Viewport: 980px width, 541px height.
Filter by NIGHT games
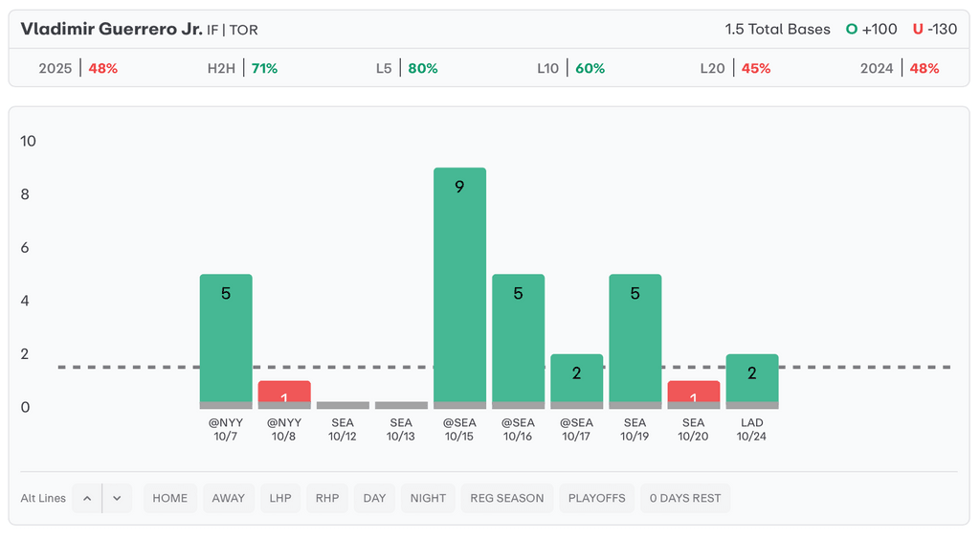(x=428, y=498)
